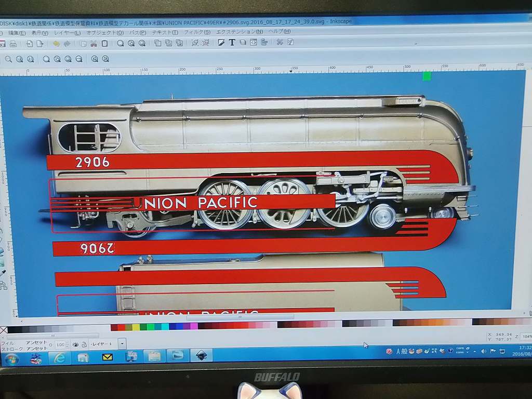Open the Fill and Stroke dialog icon
This screenshot has height=399, width=532.
coord(221,43)
